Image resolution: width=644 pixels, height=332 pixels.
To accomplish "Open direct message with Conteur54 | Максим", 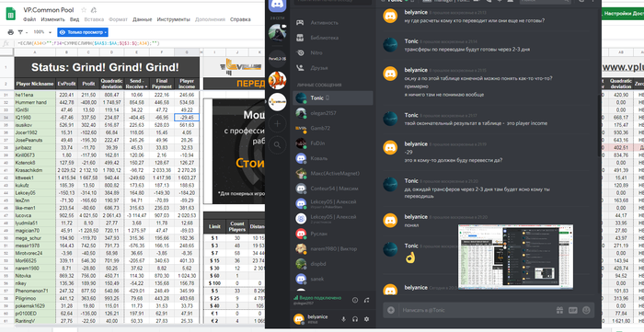I will 333,189.
